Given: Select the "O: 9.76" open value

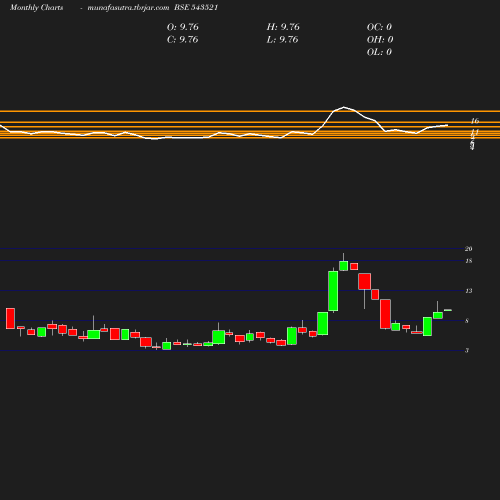Looking at the screenshot, I should [183, 27].
